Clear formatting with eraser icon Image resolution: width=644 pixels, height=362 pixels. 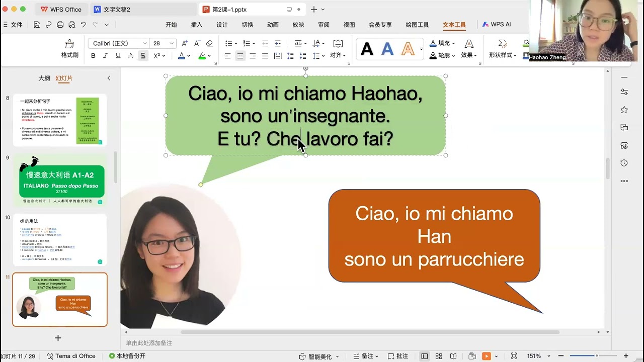[x=210, y=43]
